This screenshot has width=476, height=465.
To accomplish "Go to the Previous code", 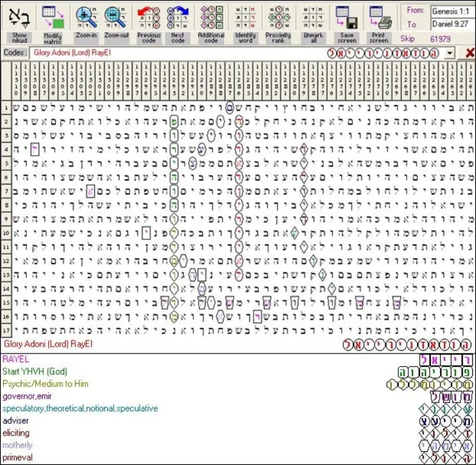I will (x=149, y=17).
